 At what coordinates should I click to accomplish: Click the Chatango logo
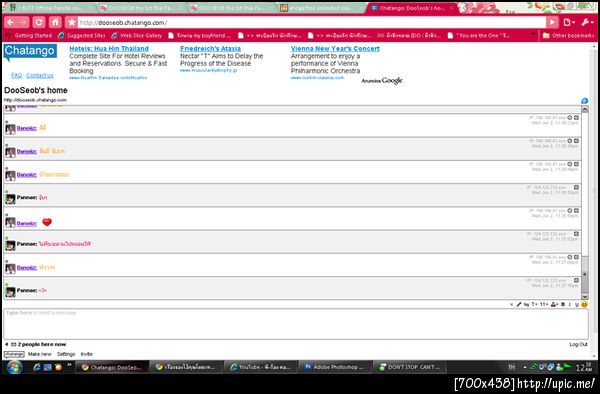pos(30,52)
